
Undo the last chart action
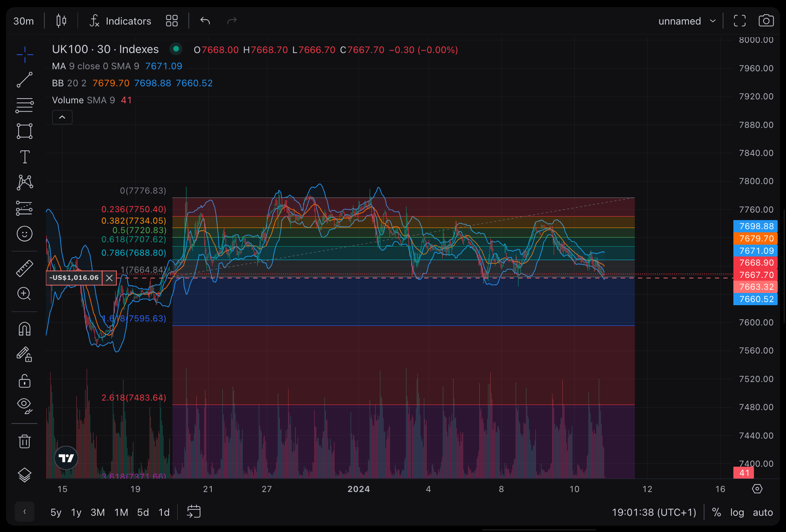[205, 21]
